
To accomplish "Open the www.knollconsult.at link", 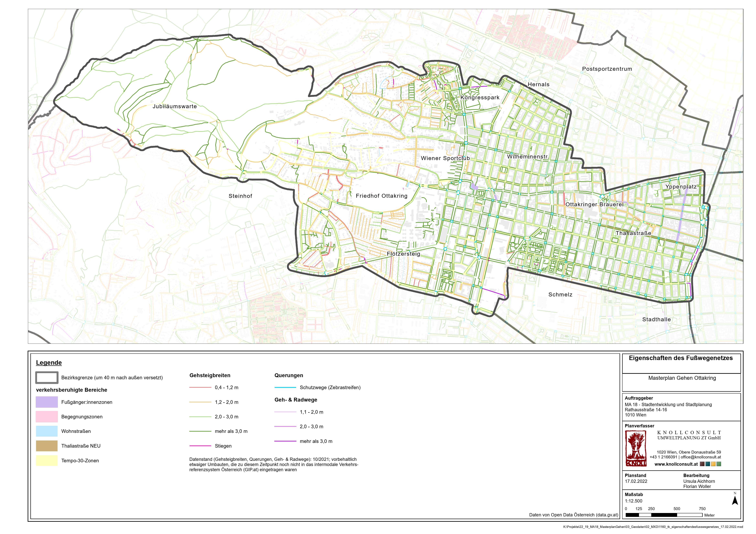I will tap(676, 464).
